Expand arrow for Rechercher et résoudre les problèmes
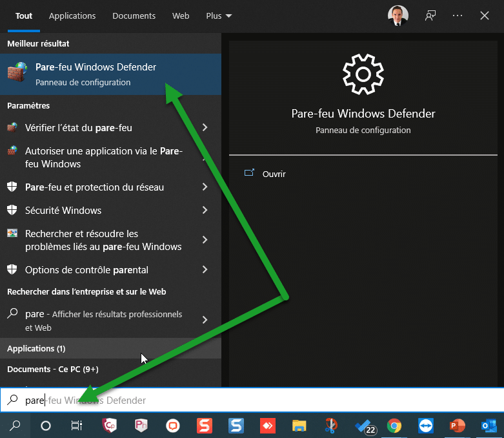Screen dimensions: 504x438 click(x=205, y=240)
